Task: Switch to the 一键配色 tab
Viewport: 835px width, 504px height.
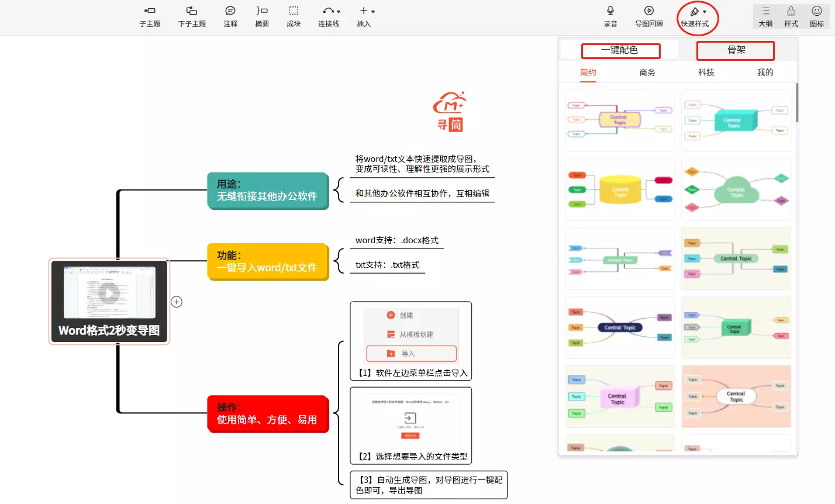Action: [620, 50]
